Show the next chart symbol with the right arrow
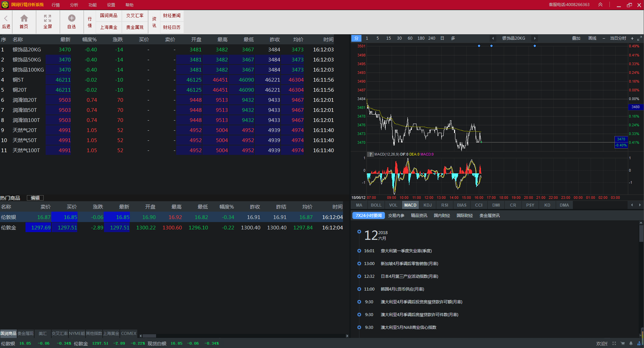The height and width of the screenshot is (348, 644). point(535,38)
